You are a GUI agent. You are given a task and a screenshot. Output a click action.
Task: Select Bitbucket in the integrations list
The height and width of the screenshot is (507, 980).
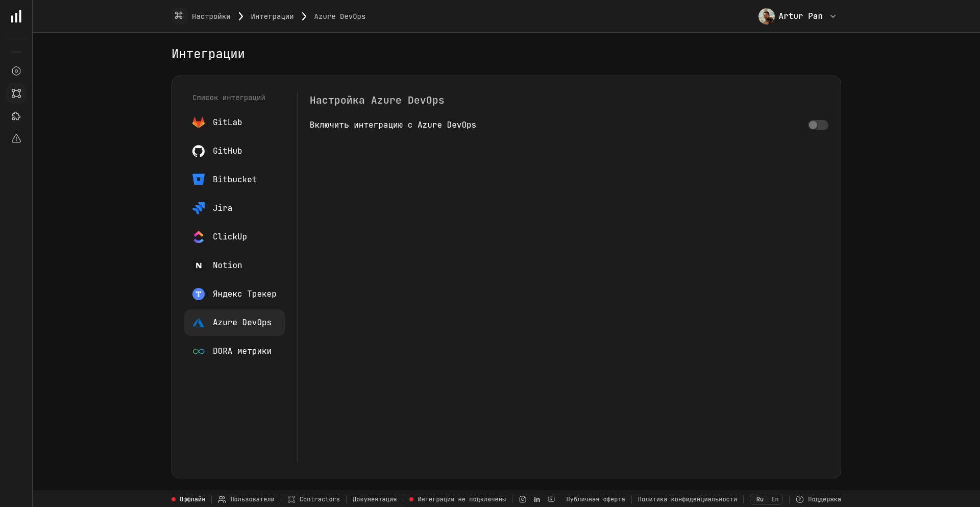click(234, 180)
